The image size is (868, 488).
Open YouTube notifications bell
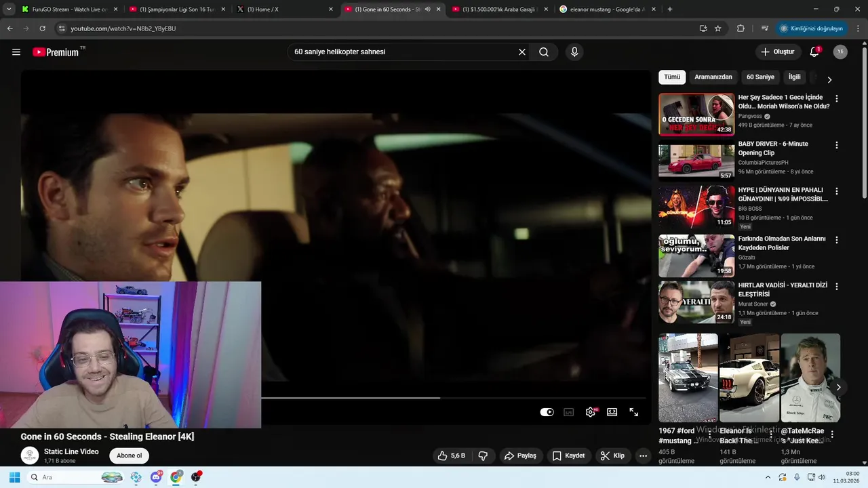(x=815, y=52)
